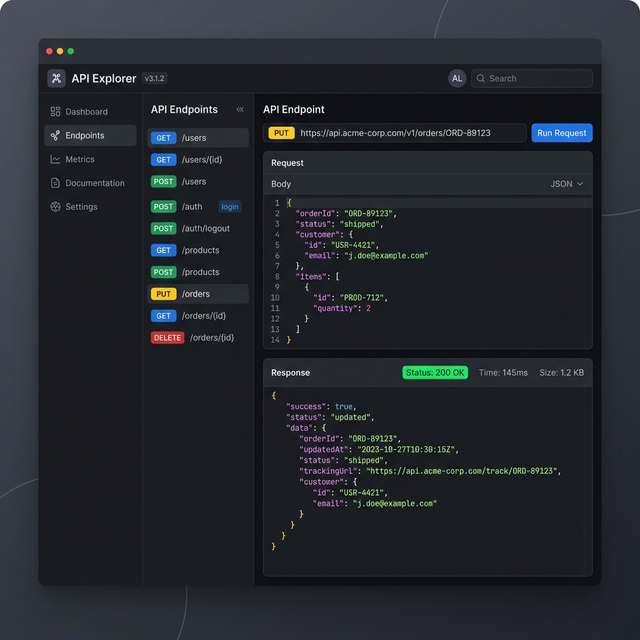
Task: Select GET /products endpoint
Action: [x=198, y=250]
